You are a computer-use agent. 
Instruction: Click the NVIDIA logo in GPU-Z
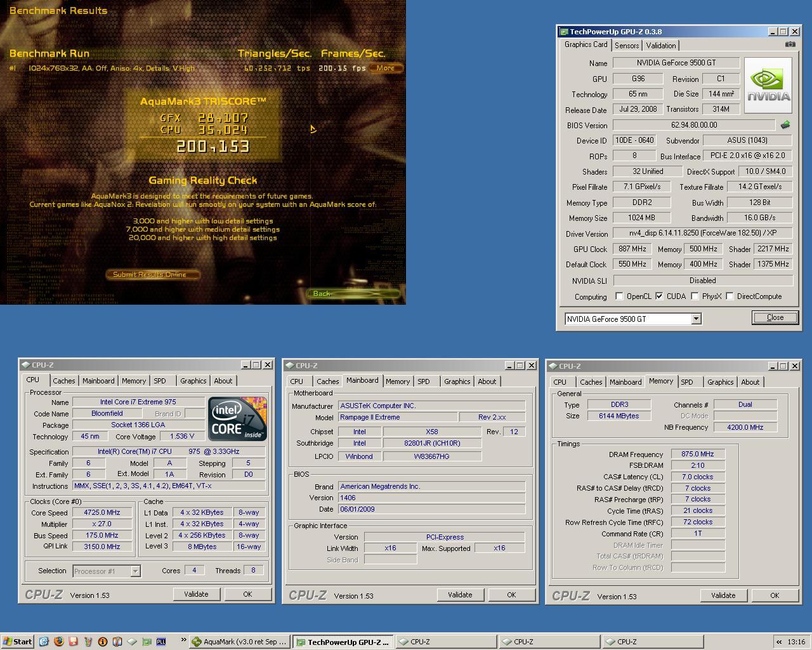(768, 86)
